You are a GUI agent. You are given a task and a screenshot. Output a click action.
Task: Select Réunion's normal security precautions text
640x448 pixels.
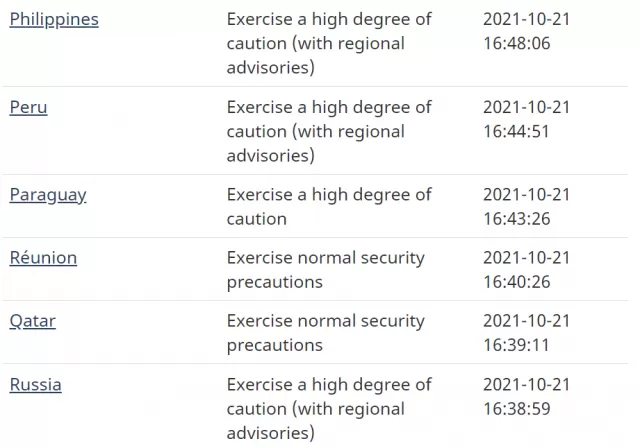(x=326, y=270)
